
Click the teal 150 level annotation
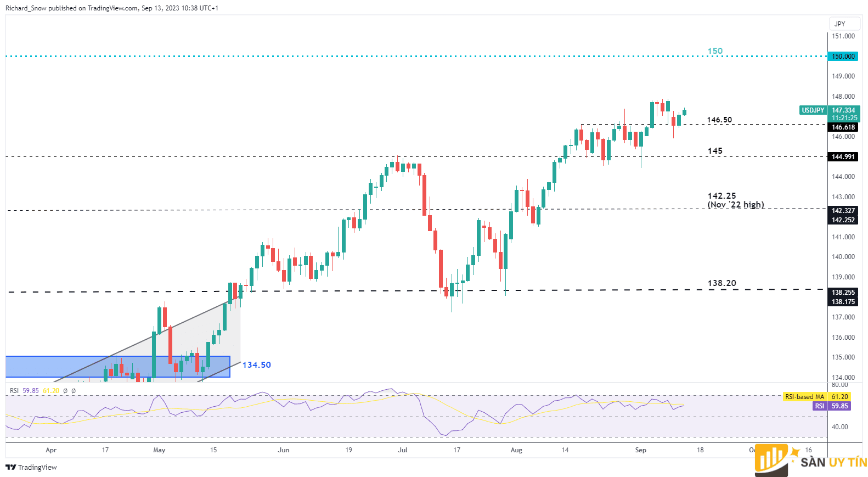pyautogui.click(x=715, y=51)
